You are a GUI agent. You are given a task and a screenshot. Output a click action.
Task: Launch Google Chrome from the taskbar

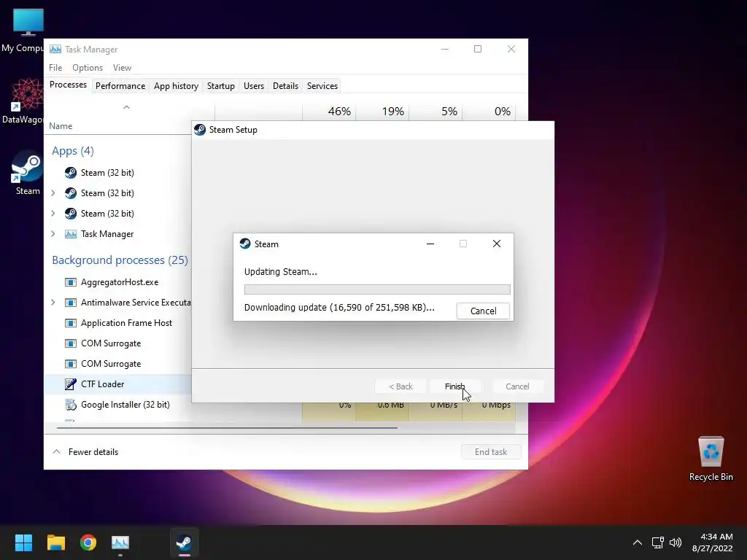coord(88,542)
